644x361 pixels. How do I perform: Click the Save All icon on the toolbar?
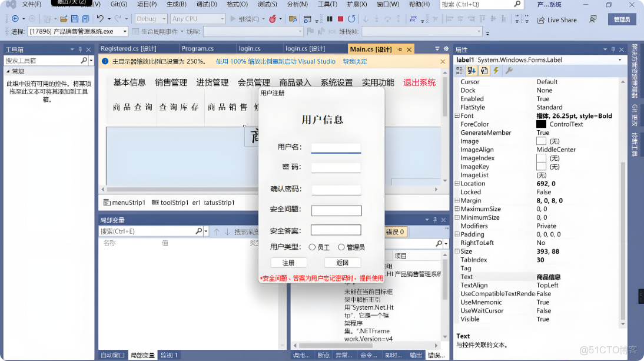click(x=86, y=19)
